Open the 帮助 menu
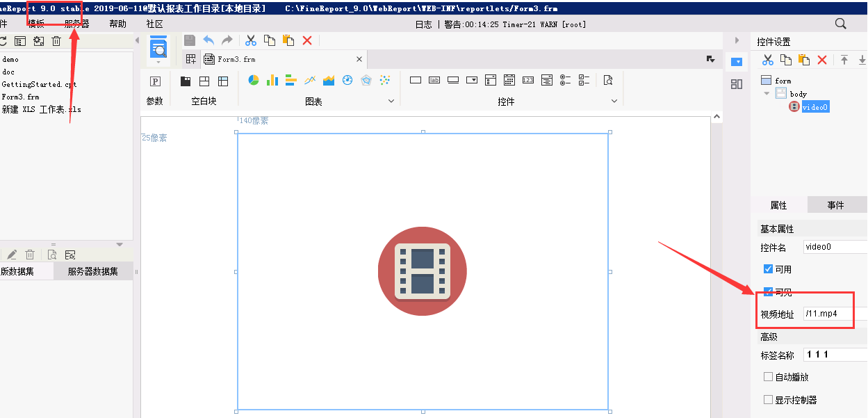868x418 pixels. point(118,24)
